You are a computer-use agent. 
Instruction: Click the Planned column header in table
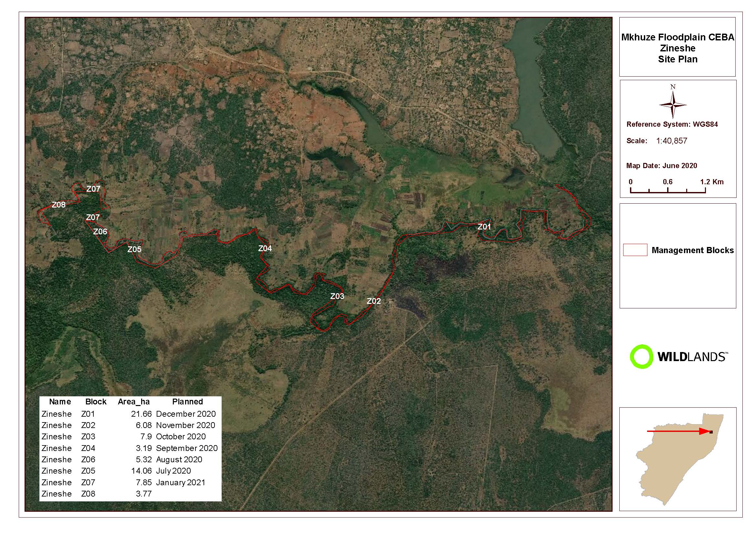pyautogui.click(x=187, y=401)
